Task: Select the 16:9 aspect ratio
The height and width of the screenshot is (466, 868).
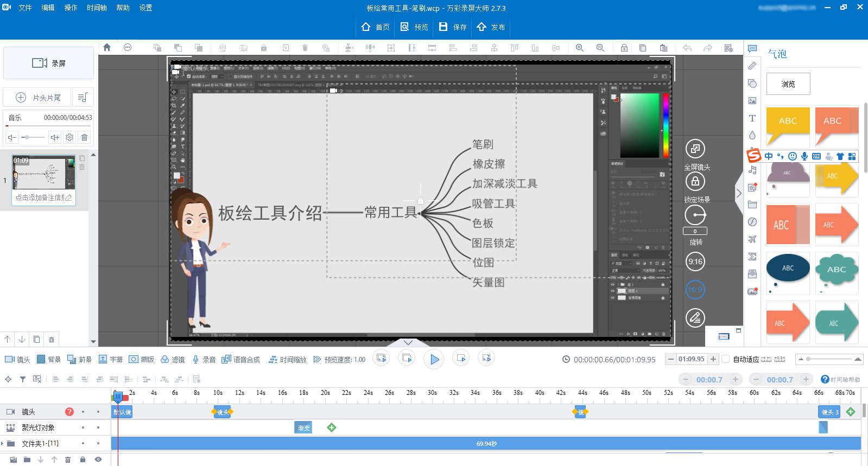Action: pyautogui.click(x=695, y=290)
